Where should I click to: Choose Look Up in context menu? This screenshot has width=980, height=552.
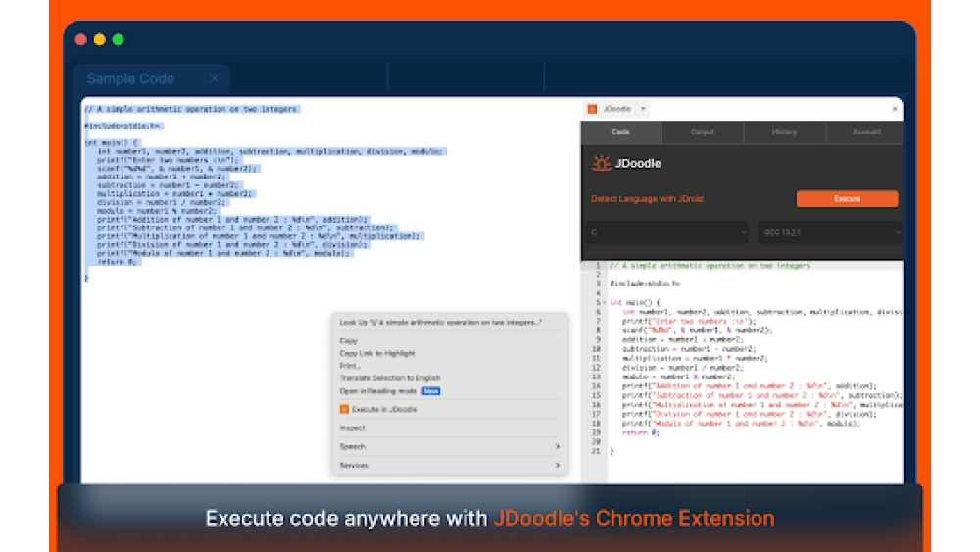click(441, 323)
